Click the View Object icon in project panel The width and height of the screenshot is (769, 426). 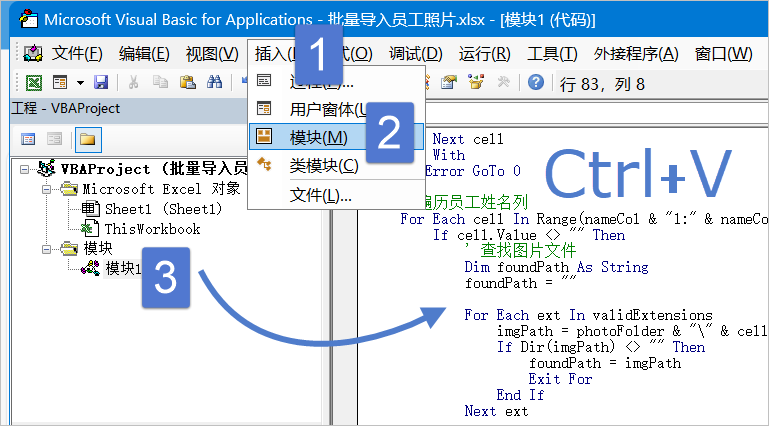coord(54,139)
